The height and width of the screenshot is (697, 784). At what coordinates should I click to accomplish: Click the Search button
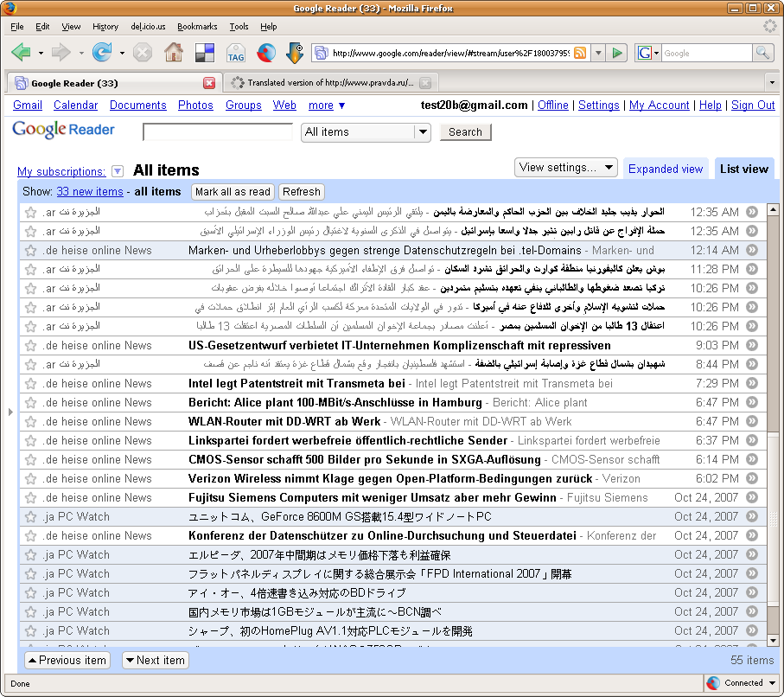click(x=465, y=132)
